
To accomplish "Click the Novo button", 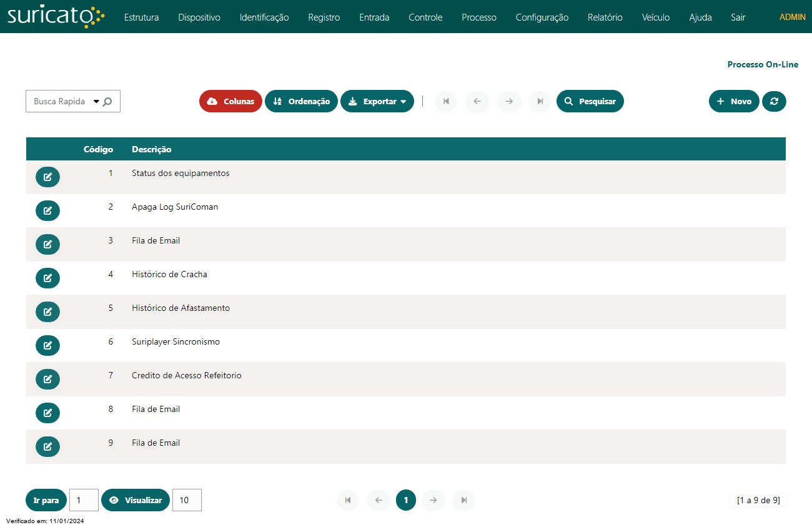I will (x=734, y=101).
